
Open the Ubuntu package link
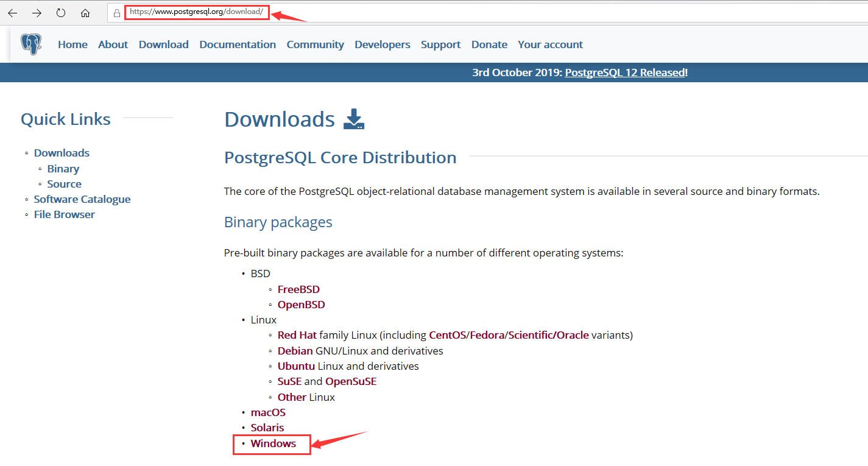click(x=296, y=366)
